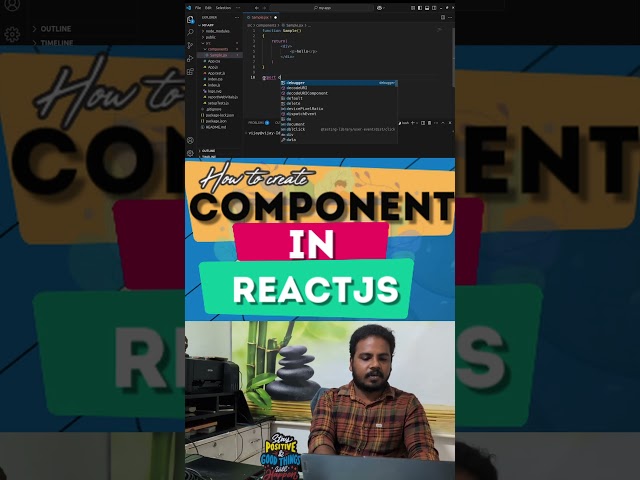Collapse the components folder
The width and height of the screenshot is (640, 480).
coord(218,49)
